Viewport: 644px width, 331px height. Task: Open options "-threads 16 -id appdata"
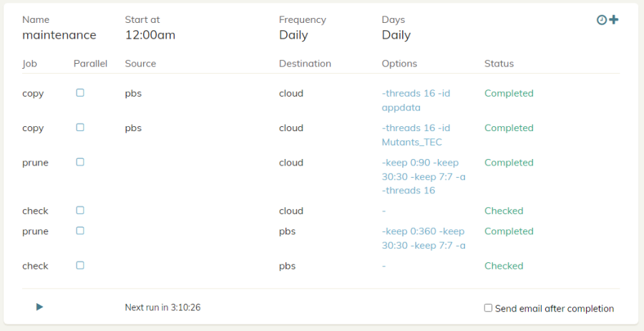point(416,100)
